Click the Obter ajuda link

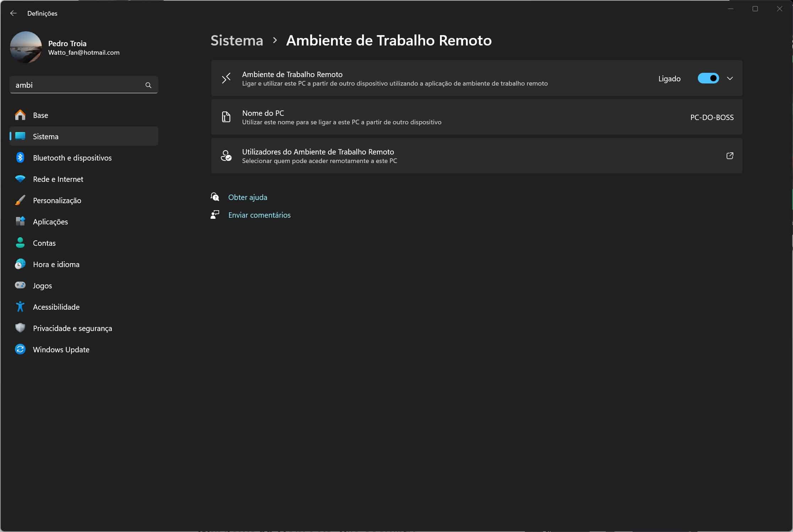click(248, 197)
